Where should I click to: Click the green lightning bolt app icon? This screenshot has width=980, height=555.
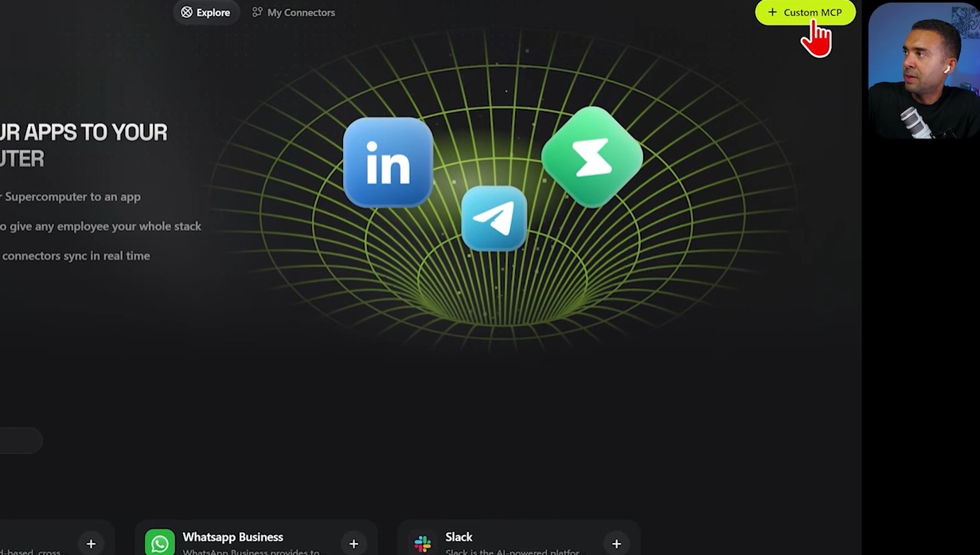tap(592, 157)
